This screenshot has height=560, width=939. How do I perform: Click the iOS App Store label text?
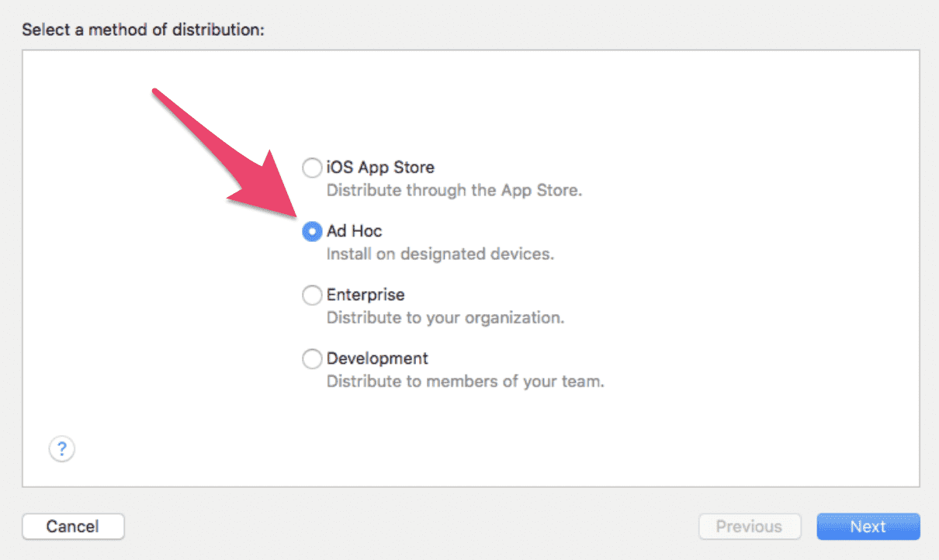click(380, 168)
